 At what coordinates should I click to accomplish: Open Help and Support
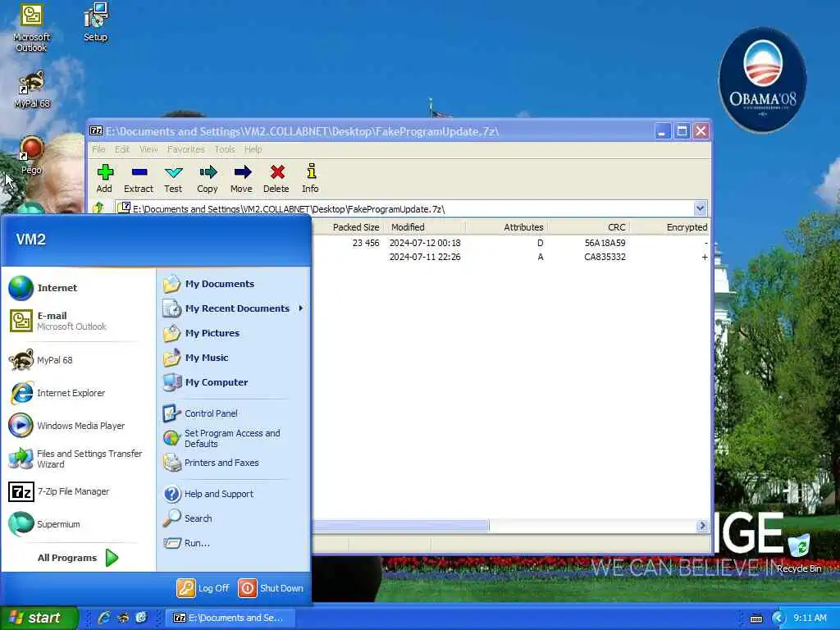[x=233, y=494]
